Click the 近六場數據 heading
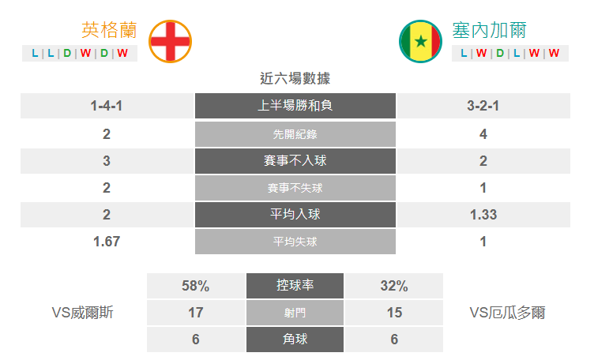This screenshot has width=594, height=364. point(295,78)
